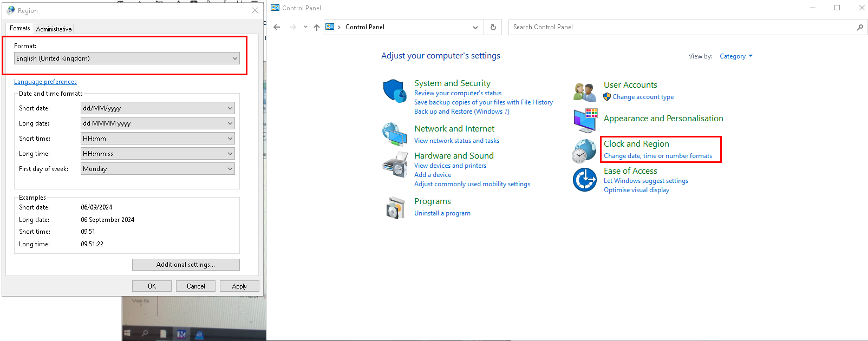This screenshot has width=868, height=341.
Task: Open the recent locations dropdown arrow
Action: pyautogui.click(x=305, y=27)
